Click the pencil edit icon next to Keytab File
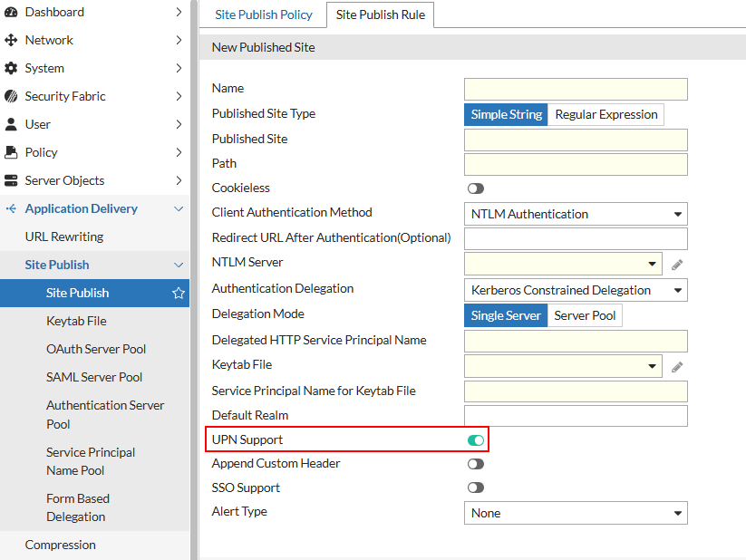746x560 pixels. (676, 367)
